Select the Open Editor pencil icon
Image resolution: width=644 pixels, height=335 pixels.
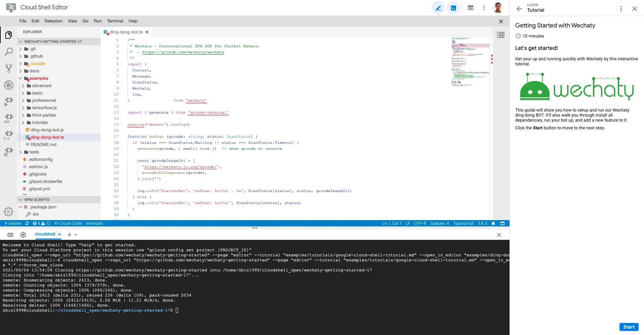438,8
